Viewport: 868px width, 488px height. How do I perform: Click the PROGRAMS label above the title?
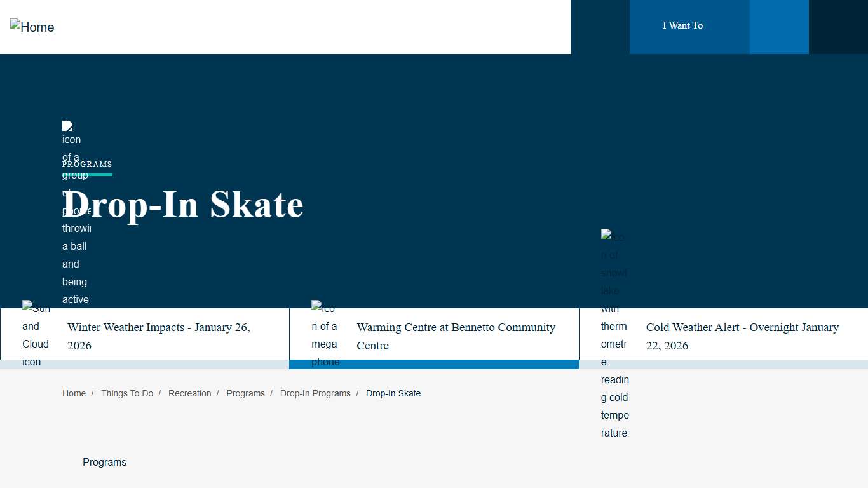(x=87, y=165)
